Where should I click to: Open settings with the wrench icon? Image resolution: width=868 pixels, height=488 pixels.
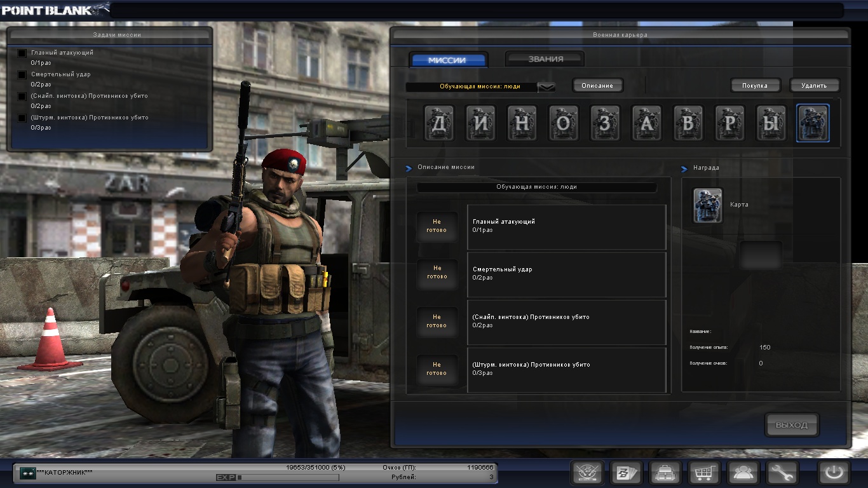pos(782,473)
